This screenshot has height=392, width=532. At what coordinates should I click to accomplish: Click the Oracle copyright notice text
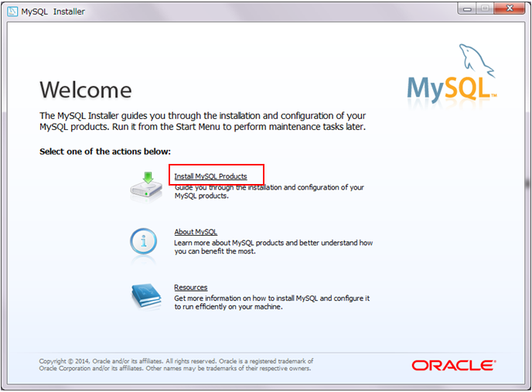coord(176,364)
